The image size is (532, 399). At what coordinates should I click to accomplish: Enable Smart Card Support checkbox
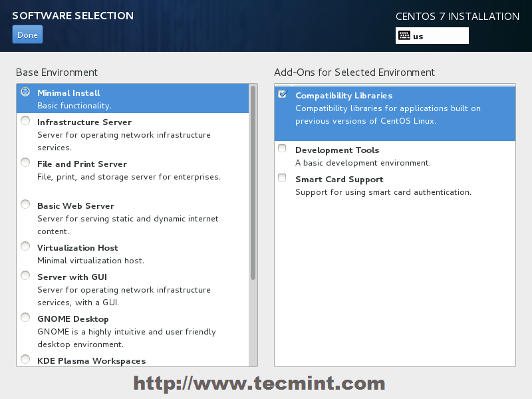click(x=282, y=178)
